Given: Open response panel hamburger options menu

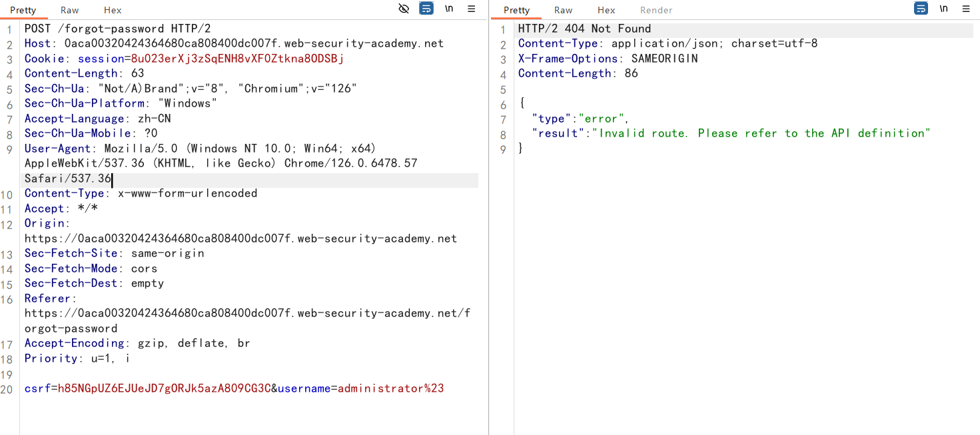Looking at the screenshot, I should [966, 9].
